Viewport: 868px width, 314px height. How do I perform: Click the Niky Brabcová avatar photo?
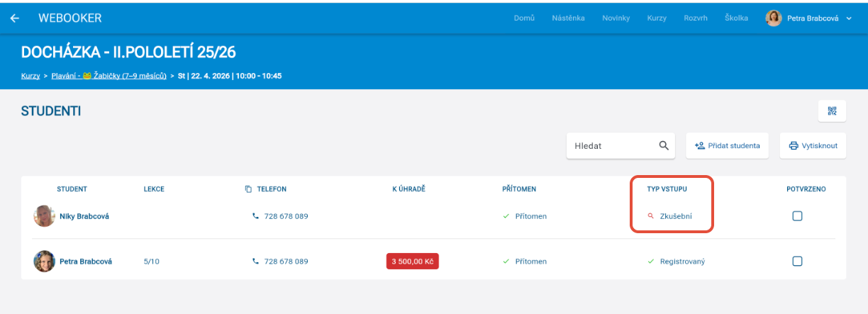(x=45, y=216)
